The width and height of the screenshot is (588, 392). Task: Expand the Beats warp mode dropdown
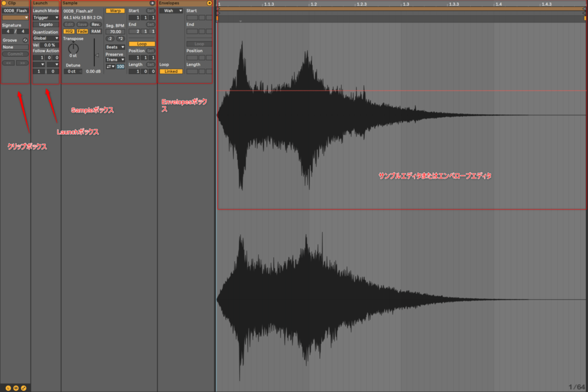pyautogui.click(x=115, y=47)
